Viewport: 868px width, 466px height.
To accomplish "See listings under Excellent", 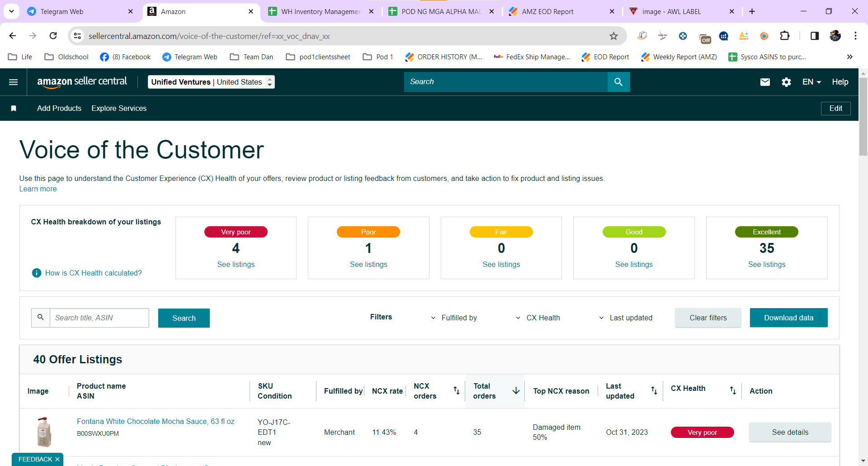I will click(767, 264).
